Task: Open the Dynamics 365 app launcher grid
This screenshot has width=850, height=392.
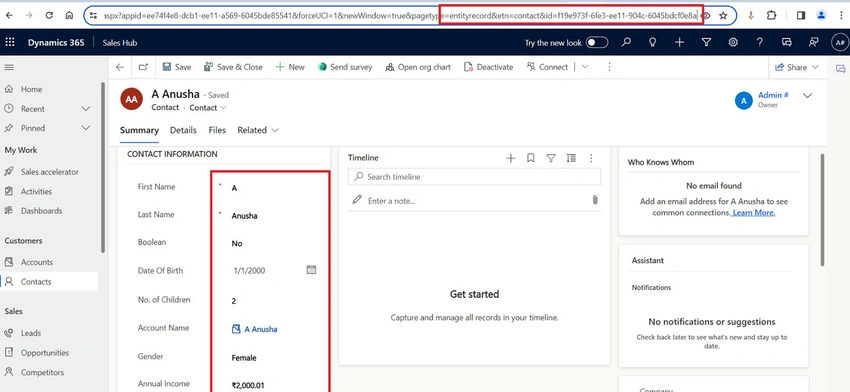Action: [10, 42]
